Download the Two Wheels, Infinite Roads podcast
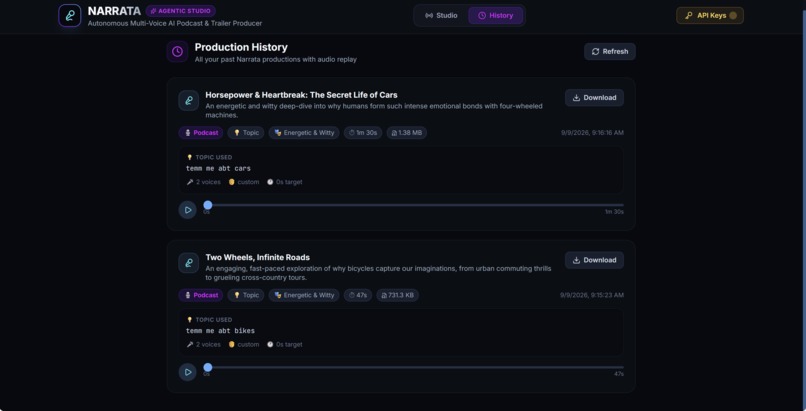This screenshot has height=411, width=806. (x=594, y=260)
